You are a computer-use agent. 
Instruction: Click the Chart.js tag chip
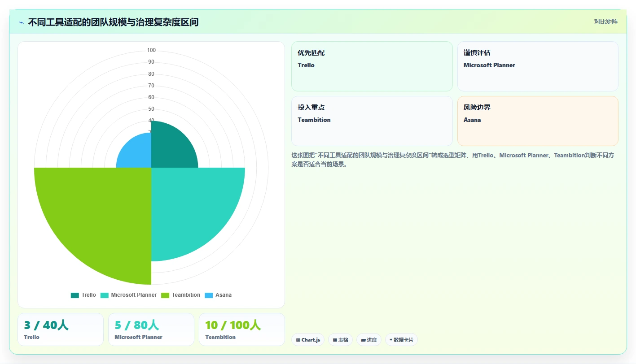pyautogui.click(x=308, y=340)
